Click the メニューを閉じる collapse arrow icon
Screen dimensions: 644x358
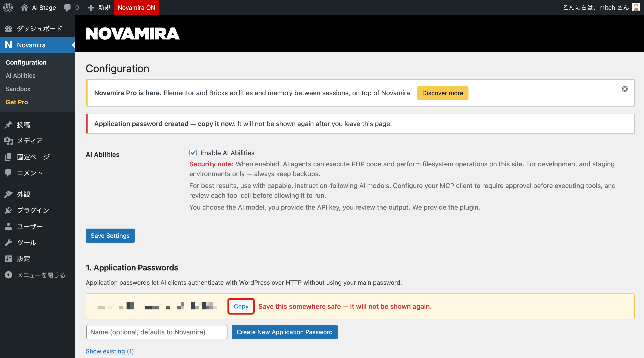pyautogui.click(x=8, y=275)
